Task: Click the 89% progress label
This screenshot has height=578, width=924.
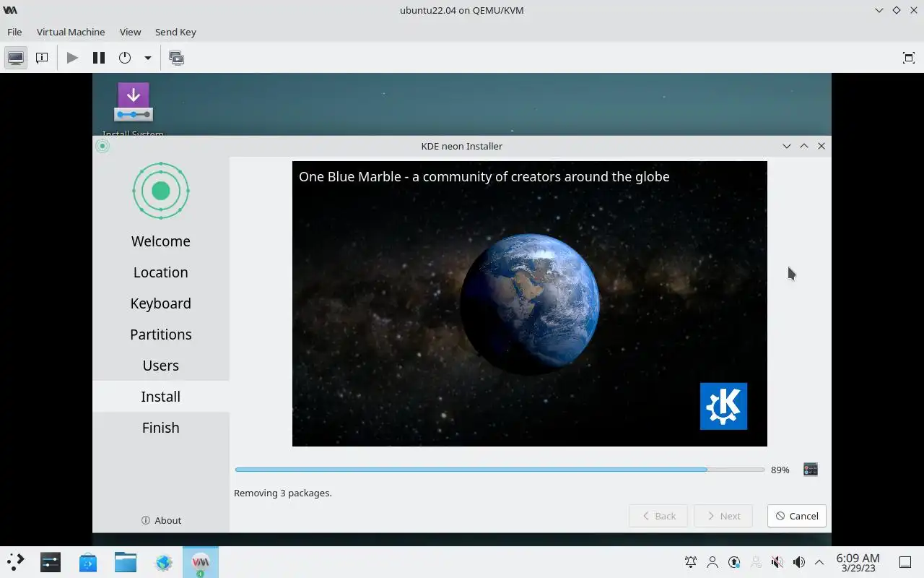Action: click(x=780, y=470)
